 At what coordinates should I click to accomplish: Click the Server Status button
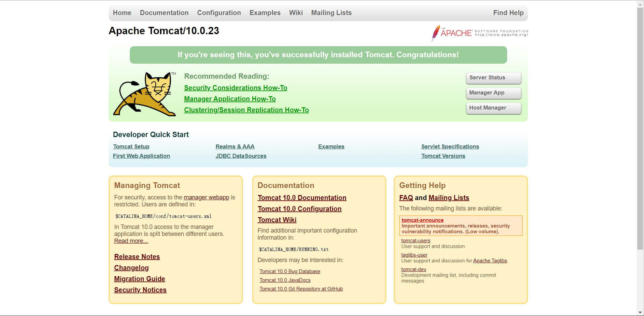click(x=493, y=78)
